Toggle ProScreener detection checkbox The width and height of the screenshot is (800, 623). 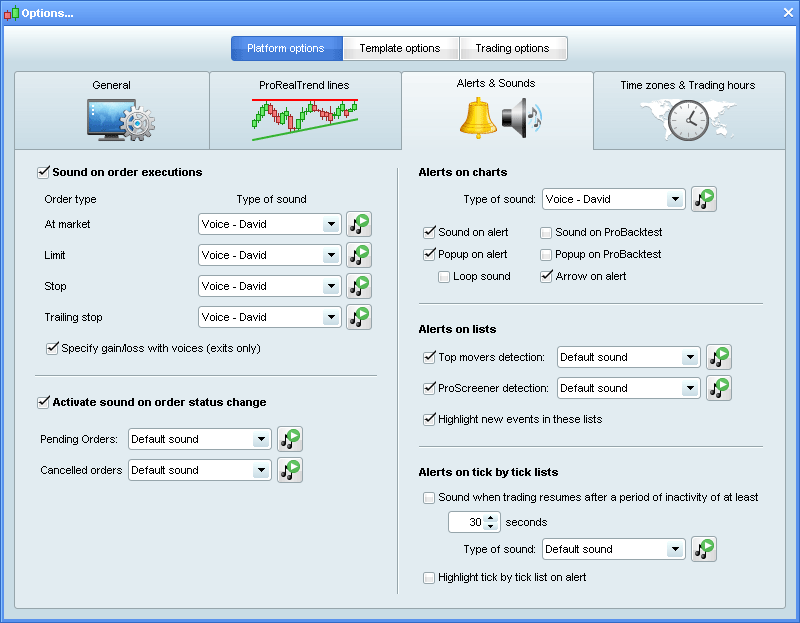click(429, 388)
